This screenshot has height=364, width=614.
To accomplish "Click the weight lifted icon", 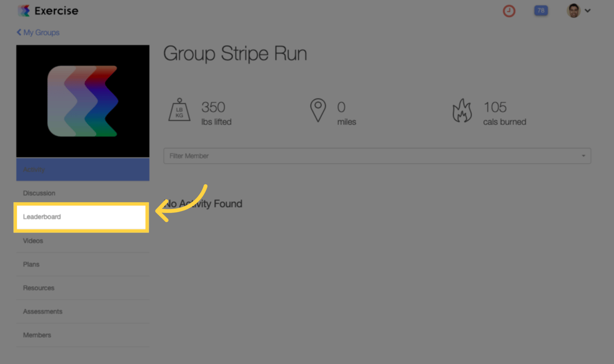I will (179, 112).
